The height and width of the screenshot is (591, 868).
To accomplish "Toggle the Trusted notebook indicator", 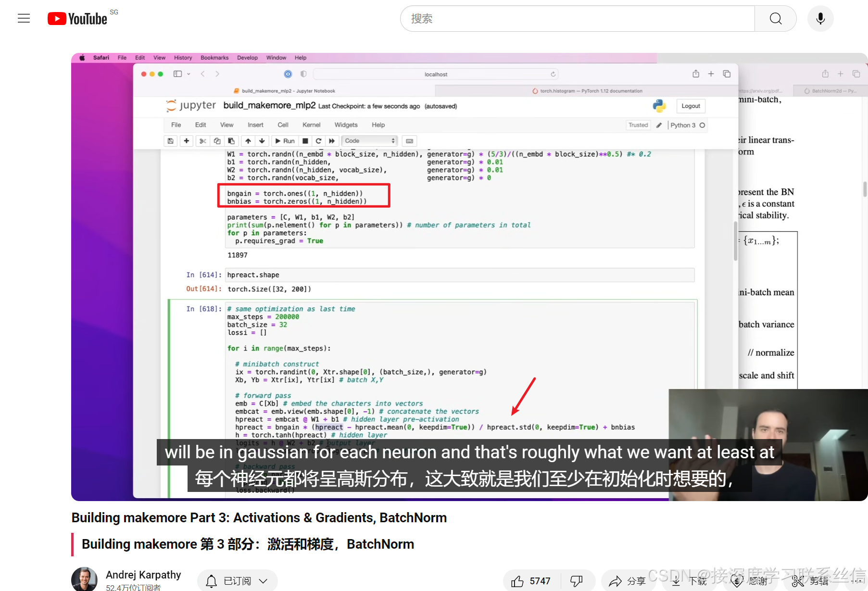I will 638,125.
